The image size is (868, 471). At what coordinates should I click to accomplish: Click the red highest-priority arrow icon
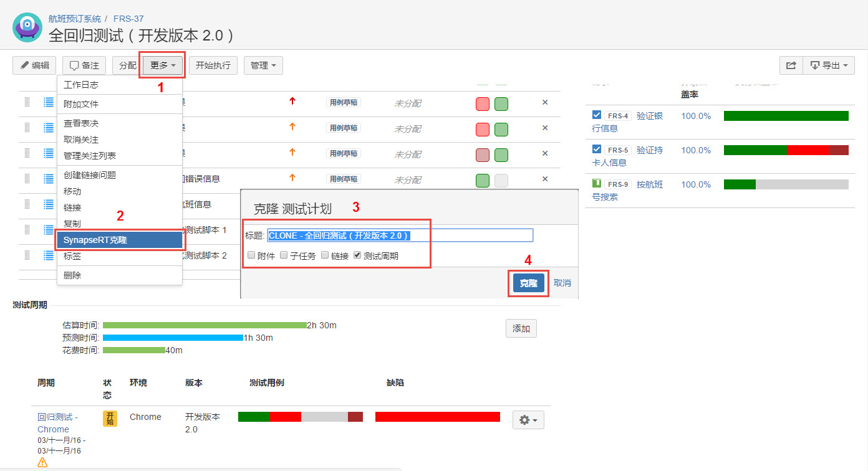[292, 101]
